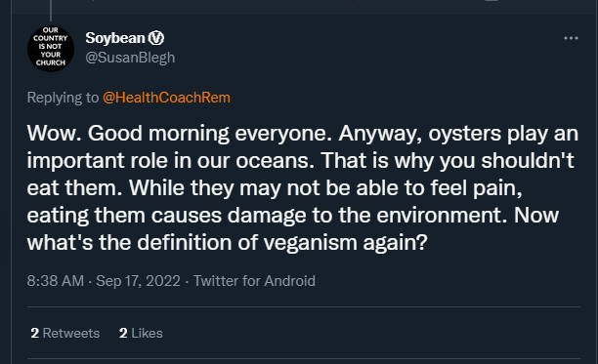Screen dimensions: 598x364
Task: Click the Sep 17, 2022 date
Action: [x=138, y=281]
